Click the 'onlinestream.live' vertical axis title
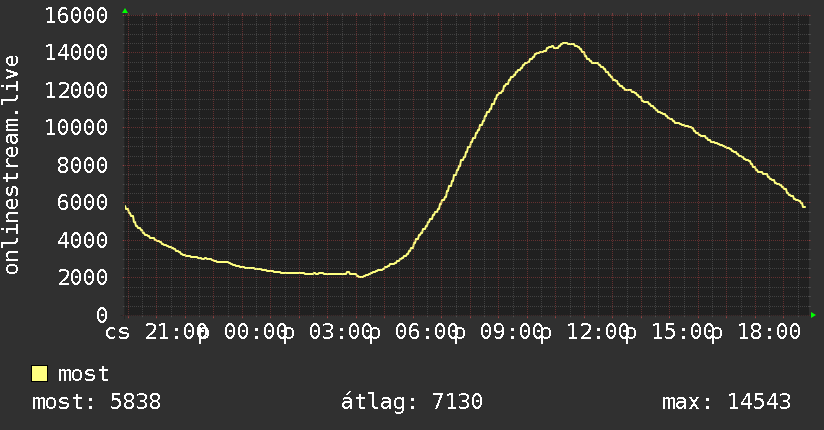Image resolution: width=824 pixels, height=430 pixels. (x=11, y=165)
